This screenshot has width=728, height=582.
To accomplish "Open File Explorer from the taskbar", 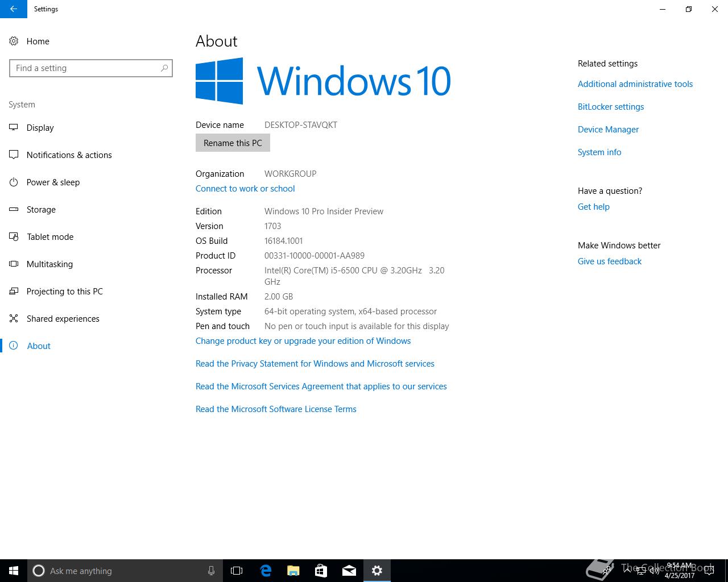I will (293, 571).
